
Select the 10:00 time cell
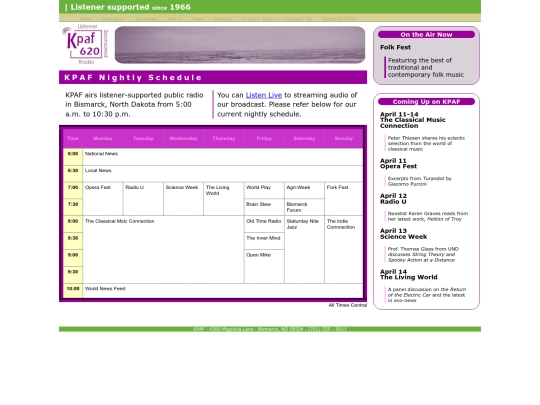coord(73,291)
